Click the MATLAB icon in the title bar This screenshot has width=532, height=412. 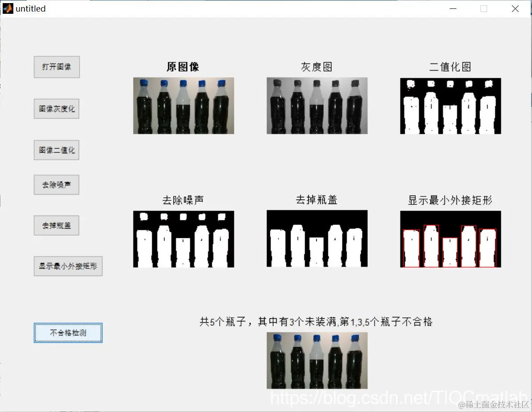click(7, 8)
